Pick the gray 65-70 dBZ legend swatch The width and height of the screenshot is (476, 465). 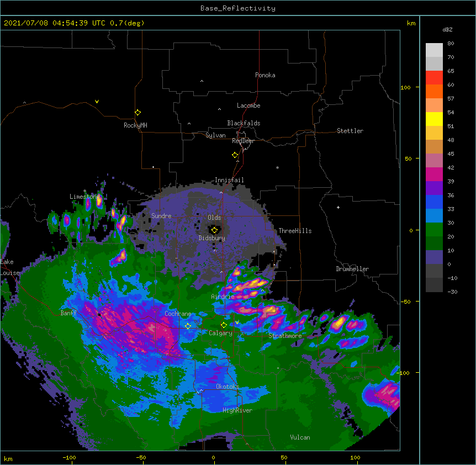coord(434,64)
